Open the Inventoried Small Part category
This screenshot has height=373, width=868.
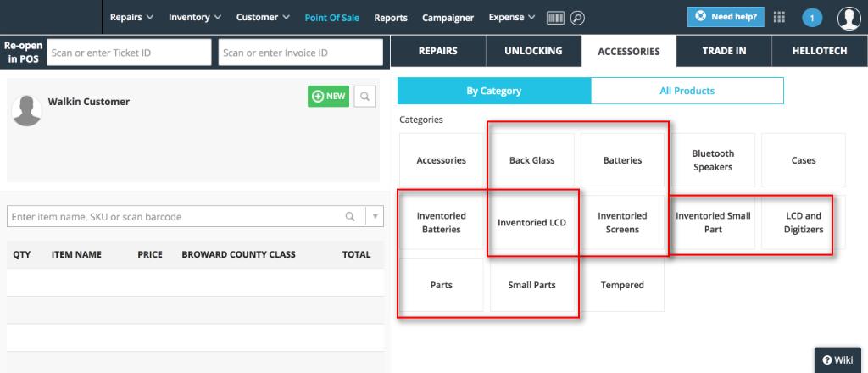point(713,222)
